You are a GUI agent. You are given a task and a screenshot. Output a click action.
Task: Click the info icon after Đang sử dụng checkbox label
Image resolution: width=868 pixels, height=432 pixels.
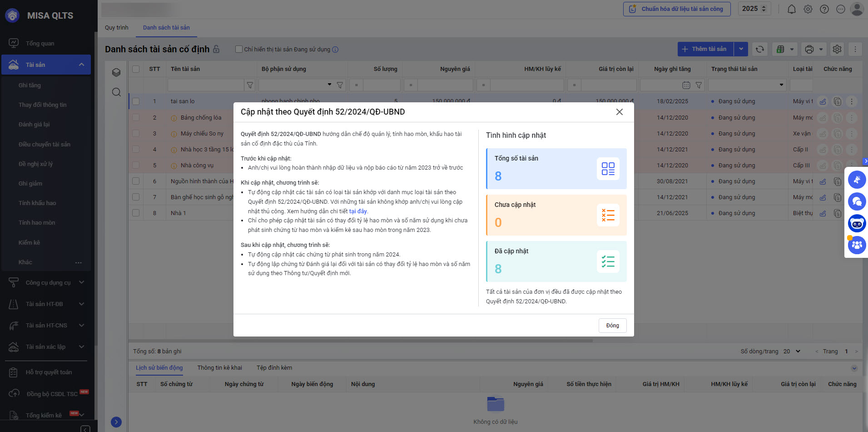tap(335, 50)
